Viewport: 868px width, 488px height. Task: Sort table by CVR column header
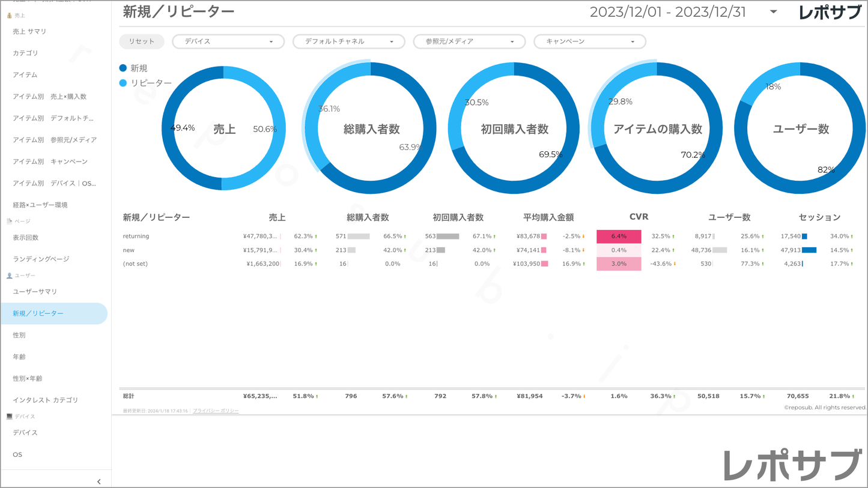639,217
